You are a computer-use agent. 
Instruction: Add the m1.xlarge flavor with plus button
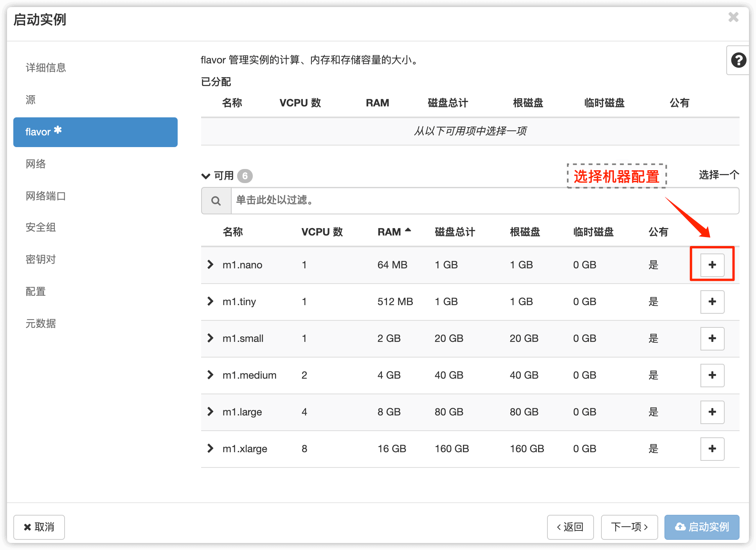[x=712, y=449]
